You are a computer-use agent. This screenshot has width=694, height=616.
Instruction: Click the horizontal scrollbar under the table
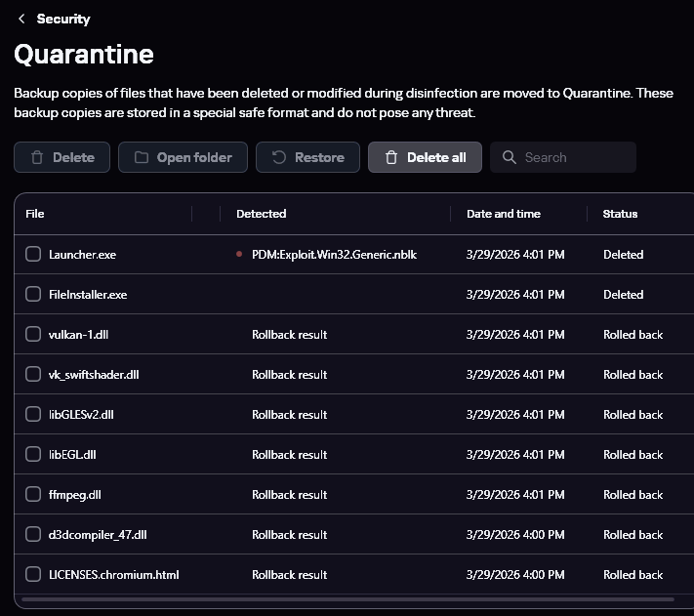(x=347, y=599)
